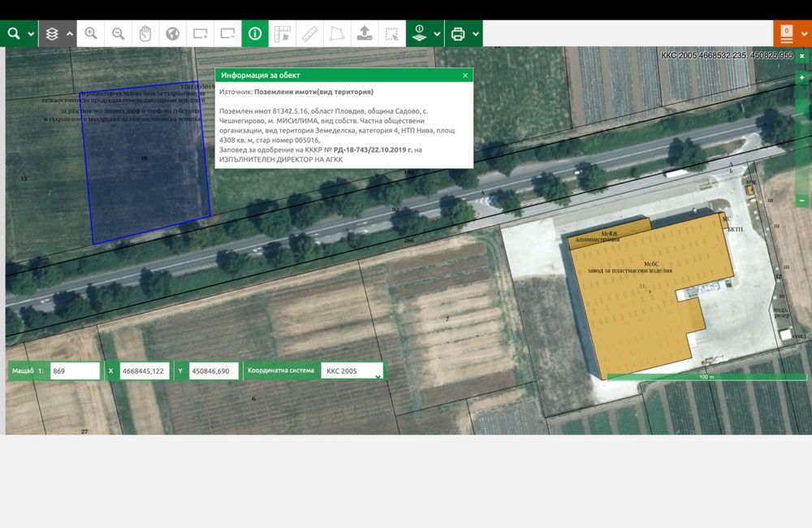The width and height of the screenshot is (812, 528).
Task: Click the upload file icon
Action: click(x=365, y=34)
